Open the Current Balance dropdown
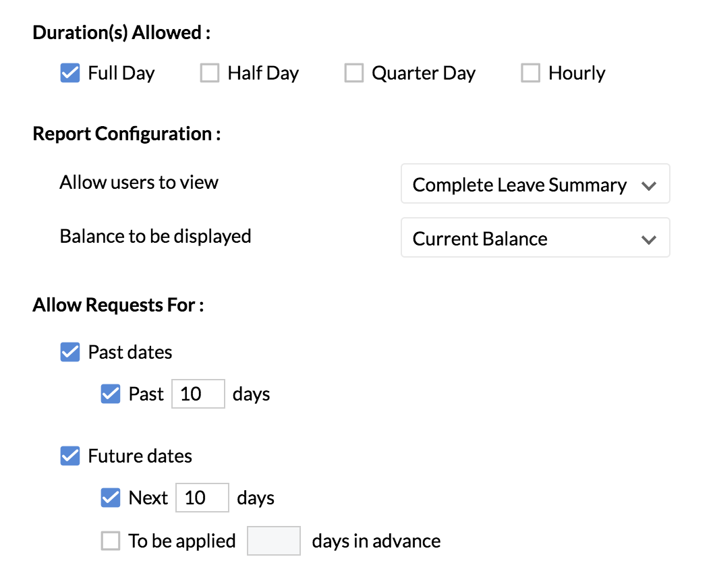This screenshot has width=715, height=588. [x=536, y=237]
